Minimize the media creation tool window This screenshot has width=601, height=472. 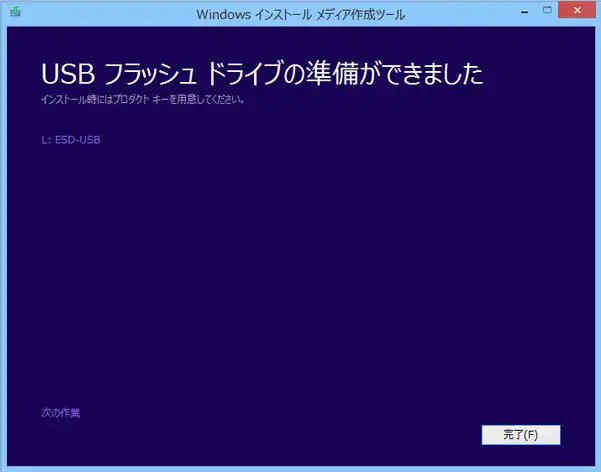tap(525, 11)
